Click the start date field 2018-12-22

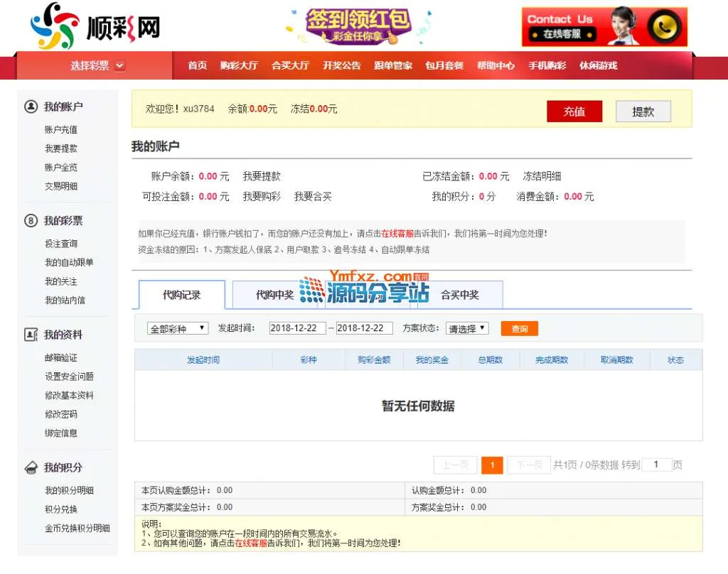point(297,328)
